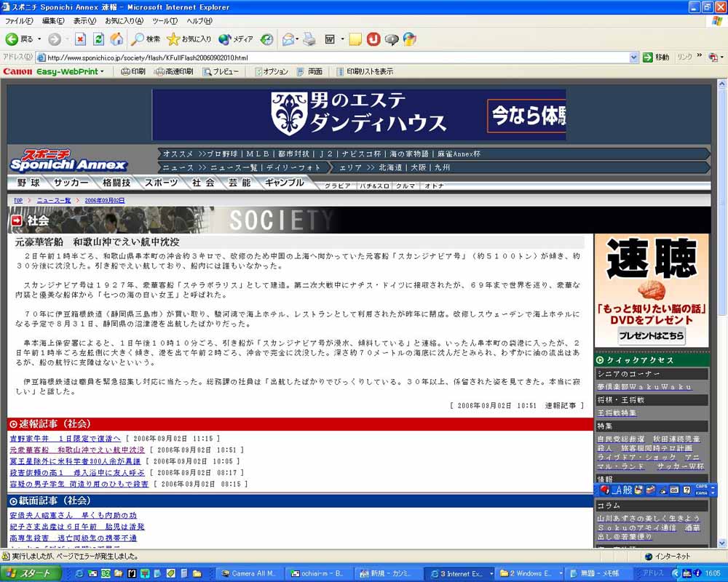The height and width of the screenshot is (582, 728).
Task: Click the Internet Explorer quick launch icon
Action: point(79,574)
